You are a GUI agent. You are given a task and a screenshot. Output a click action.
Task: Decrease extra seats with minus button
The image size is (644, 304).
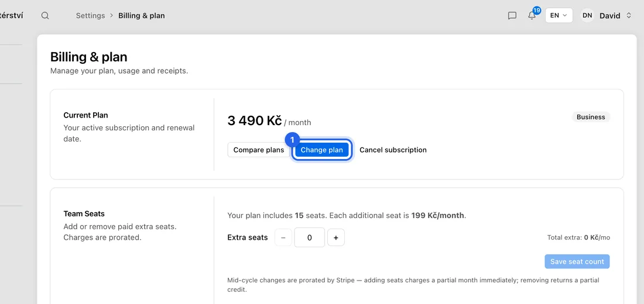[283, 237]
